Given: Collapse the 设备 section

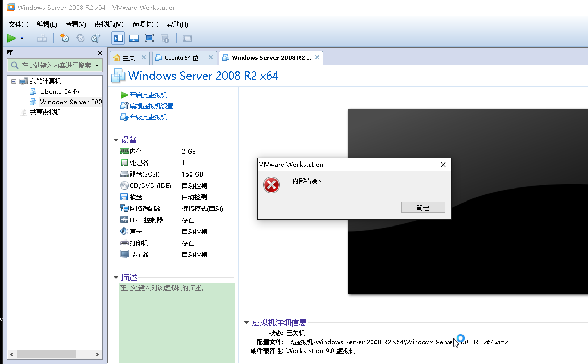Looking at the screenshot, I should pyautogui.click(x=116, y=140).
